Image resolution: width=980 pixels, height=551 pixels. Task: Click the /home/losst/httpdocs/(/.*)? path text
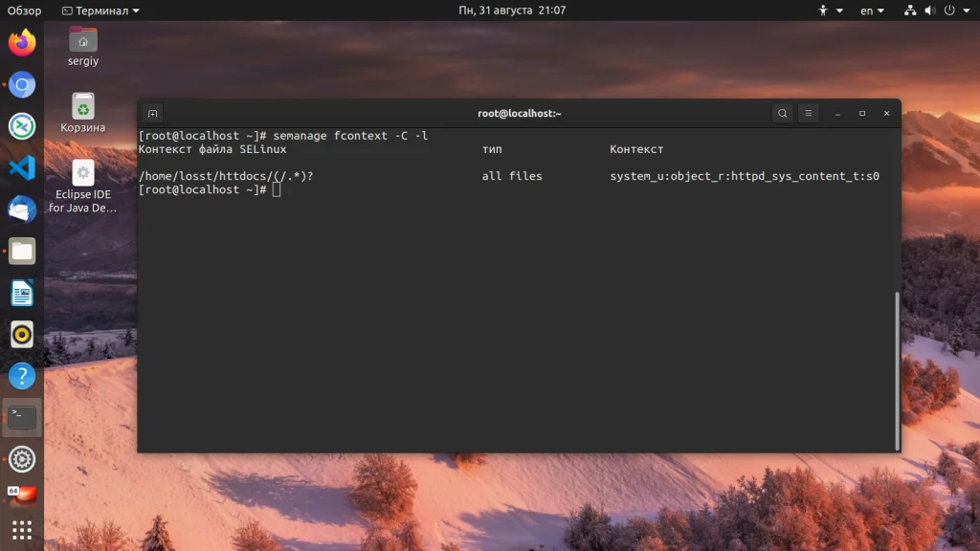coord(226,176)
